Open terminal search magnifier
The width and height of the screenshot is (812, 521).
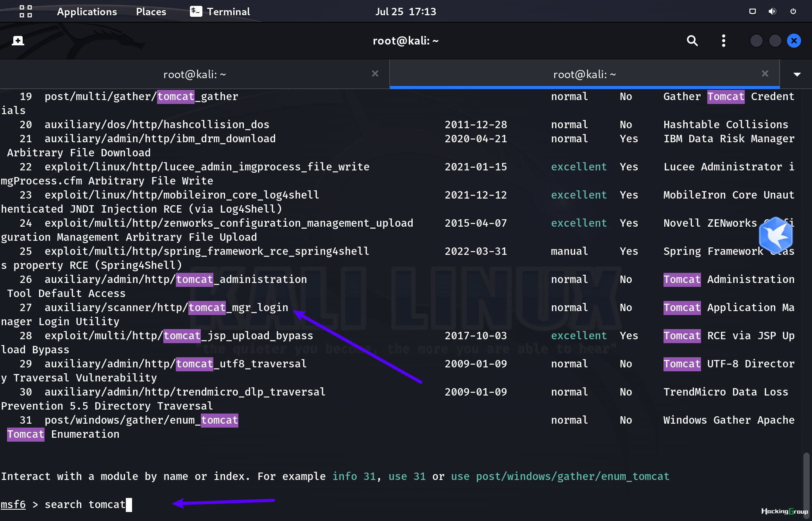[692, 41]
